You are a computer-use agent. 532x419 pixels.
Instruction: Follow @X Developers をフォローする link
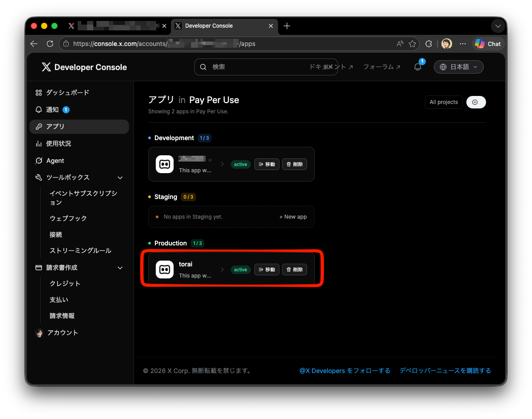[x=345, y=370]
